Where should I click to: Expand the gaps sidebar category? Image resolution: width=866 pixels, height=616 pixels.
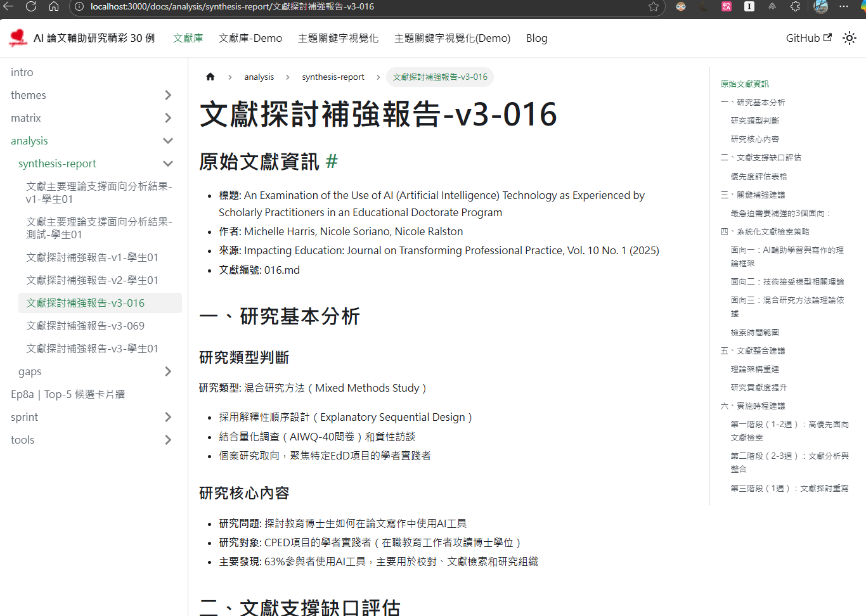[x=168, y=371]
